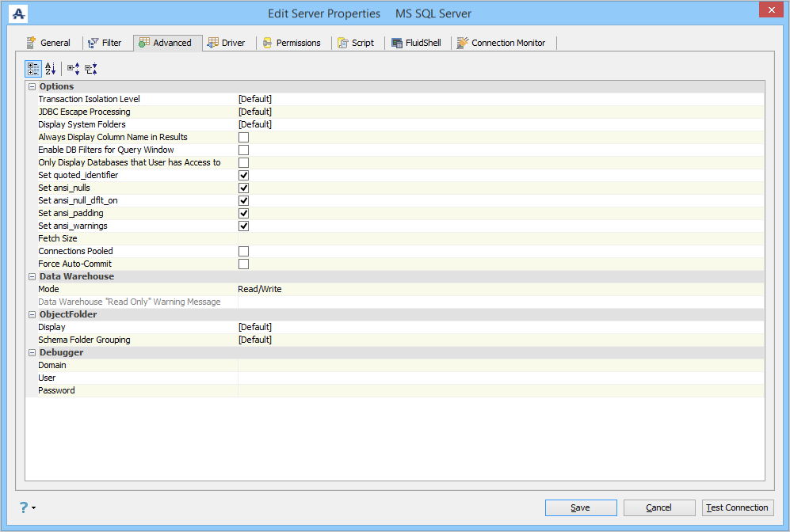Image resolution: width=790 pixels, height=532 pixels.
Task: Uncheck Set quoted_identifier checkbox
Action: (243, 175)
